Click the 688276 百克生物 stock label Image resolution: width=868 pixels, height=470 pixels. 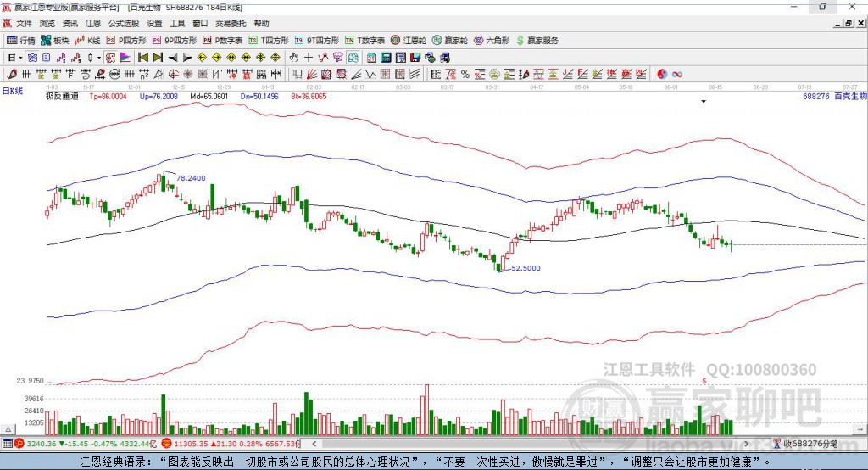point(835,96)
